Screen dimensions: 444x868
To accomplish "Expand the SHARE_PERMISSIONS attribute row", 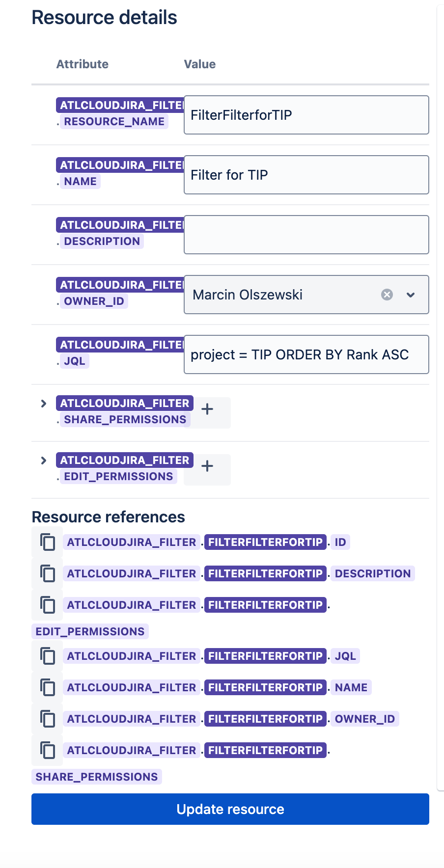I will [x=44, y=404].
